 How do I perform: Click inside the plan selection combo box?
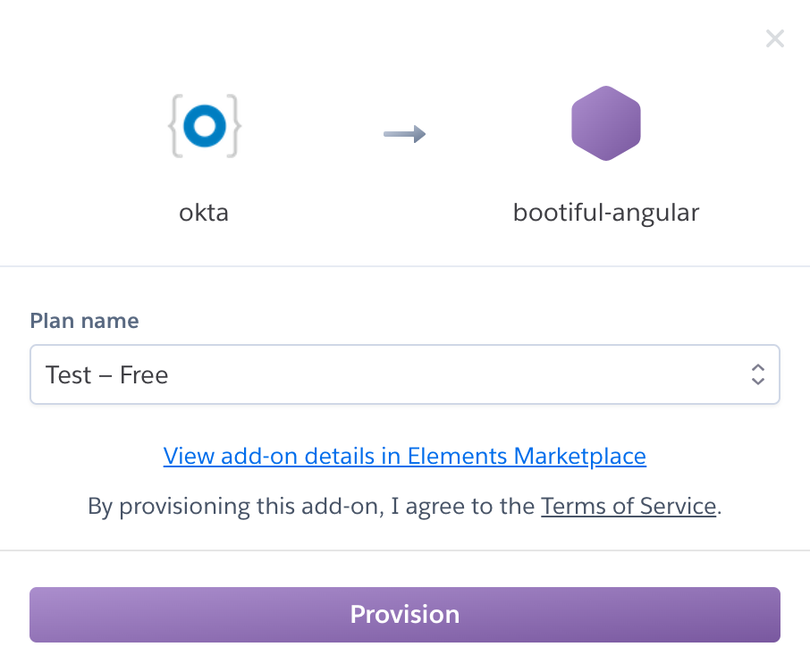[405, 374]
